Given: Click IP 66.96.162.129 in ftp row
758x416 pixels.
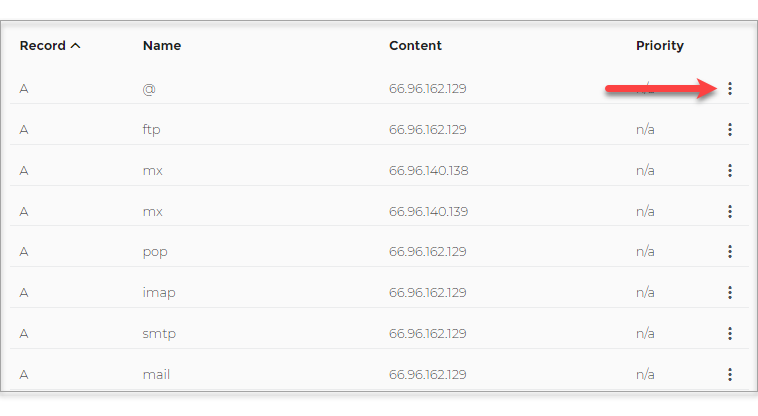Looking at the screenshot, I should (428, 129).
